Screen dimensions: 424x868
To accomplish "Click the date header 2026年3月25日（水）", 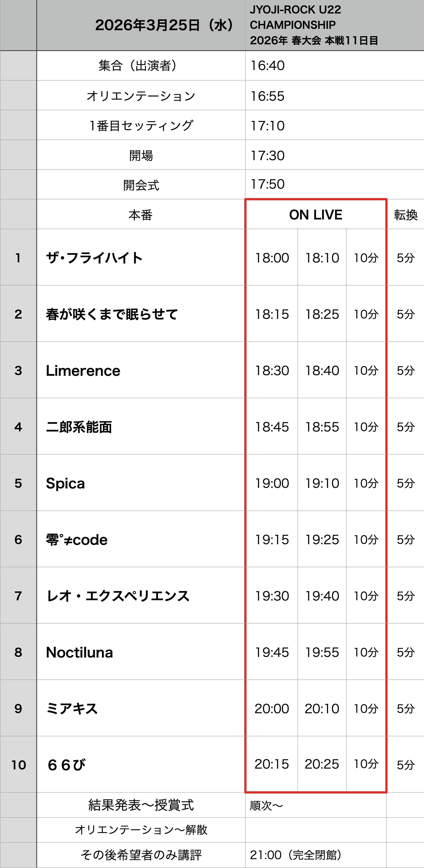I will [164, 25].
